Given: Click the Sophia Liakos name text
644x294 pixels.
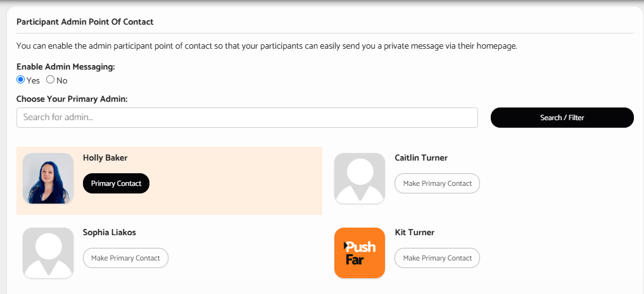Looking at the screenshot, I should [x=110, y=233].
